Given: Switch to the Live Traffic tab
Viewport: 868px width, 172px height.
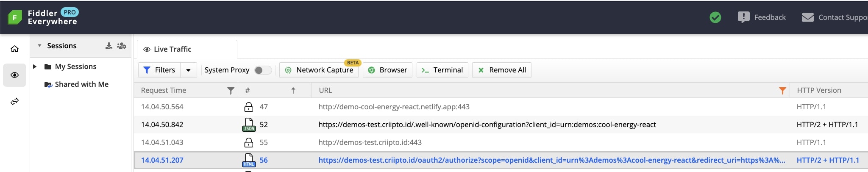Looking at the screenshot, I should point(172,49).
